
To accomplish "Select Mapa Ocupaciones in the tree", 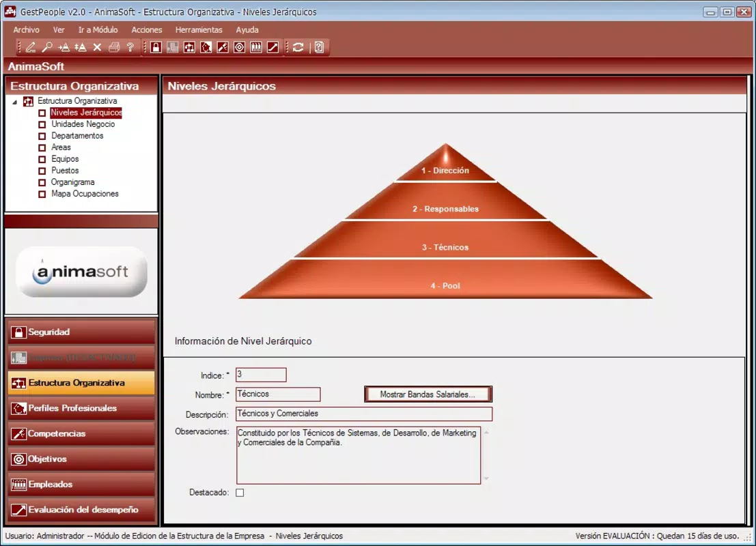I will [85, 194].
